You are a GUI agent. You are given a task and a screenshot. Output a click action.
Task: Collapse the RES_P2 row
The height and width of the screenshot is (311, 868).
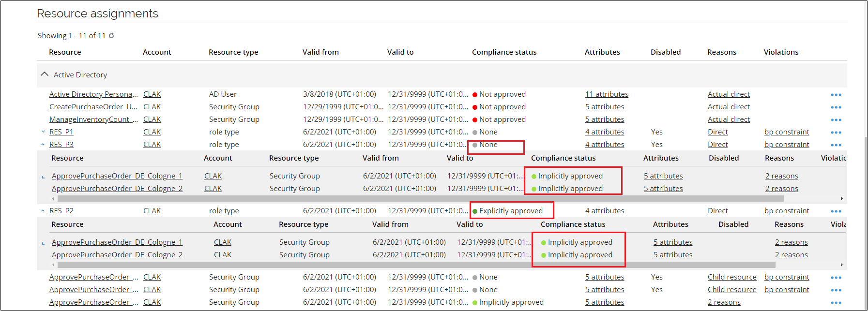point(43,210)
